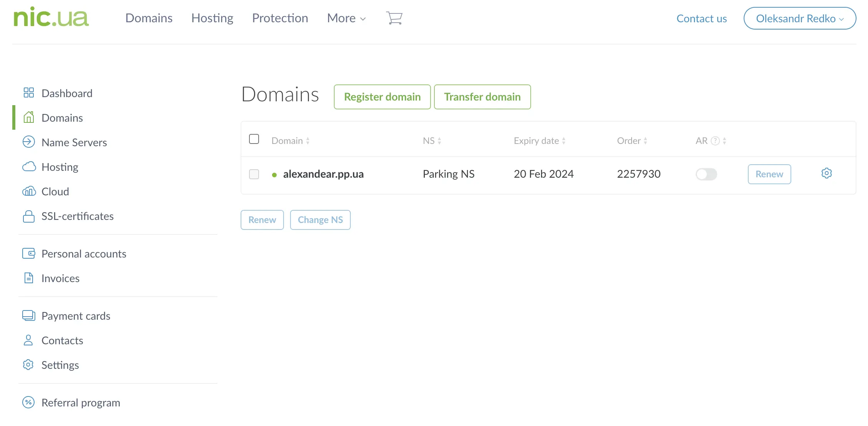Open the nic.ua logo homepage
This screenshot has width=868, height=426.
click(x=50, y=18)
